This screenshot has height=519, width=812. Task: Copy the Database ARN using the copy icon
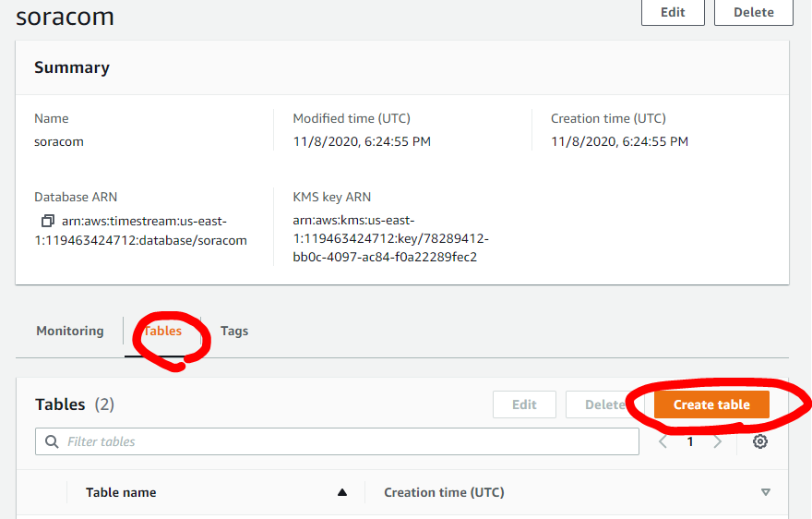(x=48, y=221)
